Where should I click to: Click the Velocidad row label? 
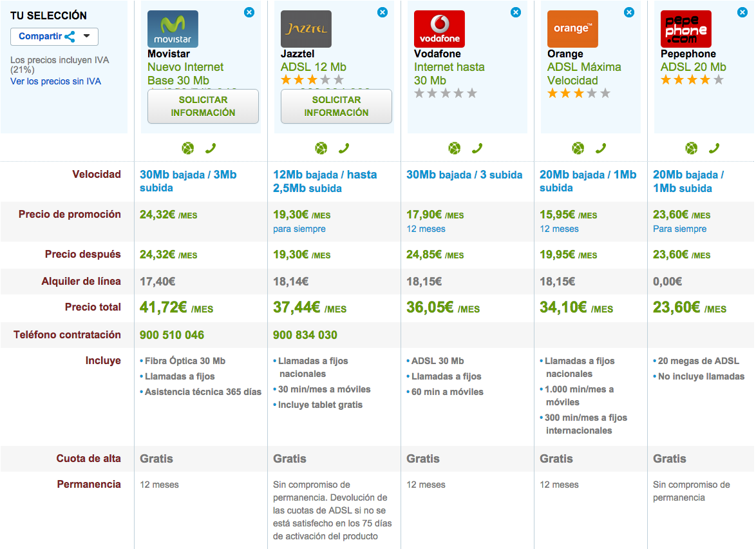tap(97, 174)
